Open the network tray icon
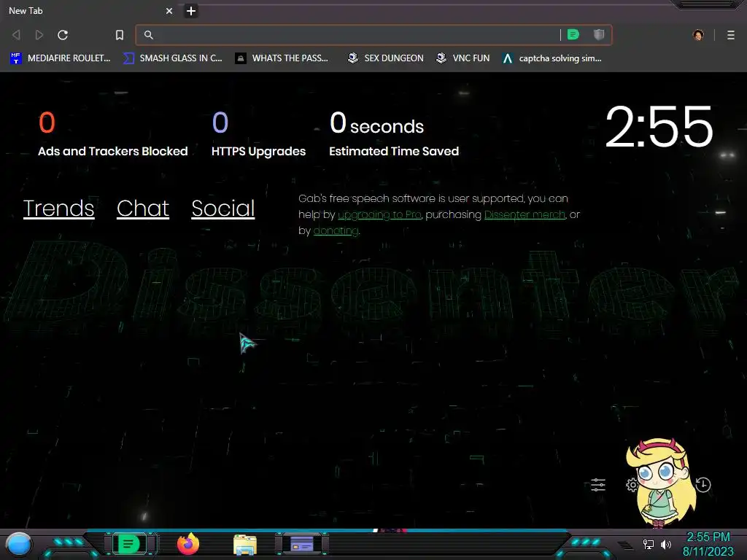This screenshot has height=560, width=747. pyautogui.click(x=649, y=544)
